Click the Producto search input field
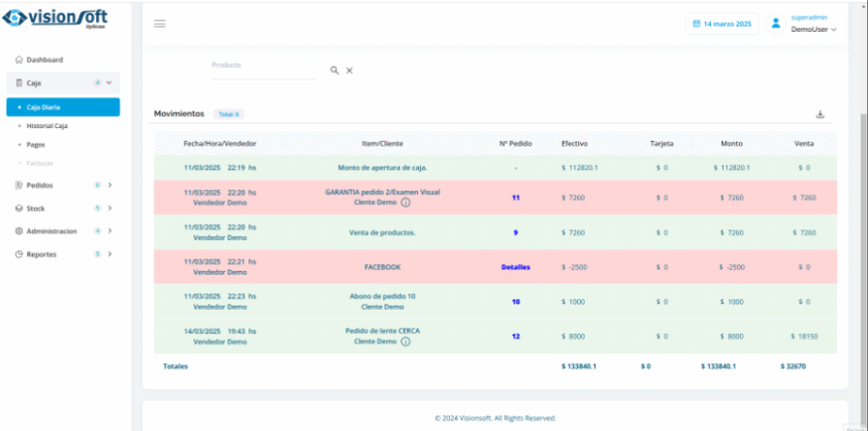 pos(262,70)
